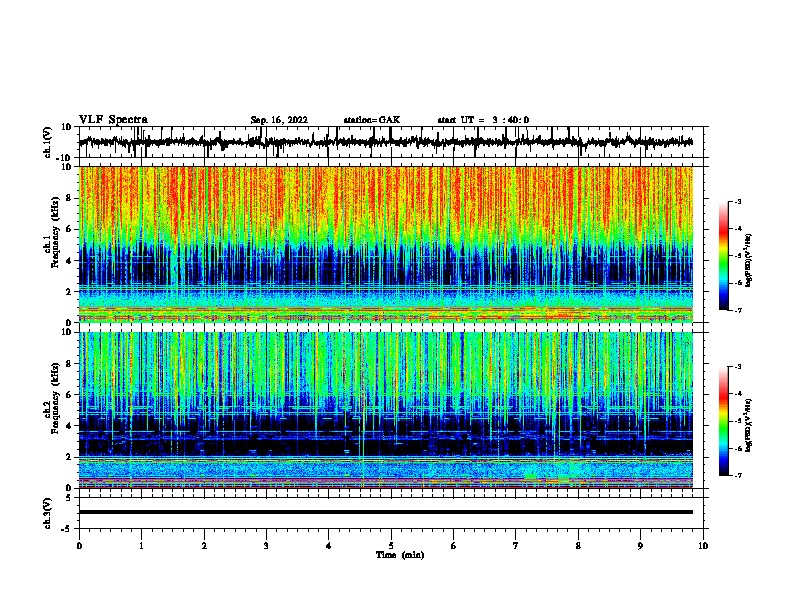792x612 pixels.
Task: Click the ch.1 color bar unit label
Action: point(749,261)
